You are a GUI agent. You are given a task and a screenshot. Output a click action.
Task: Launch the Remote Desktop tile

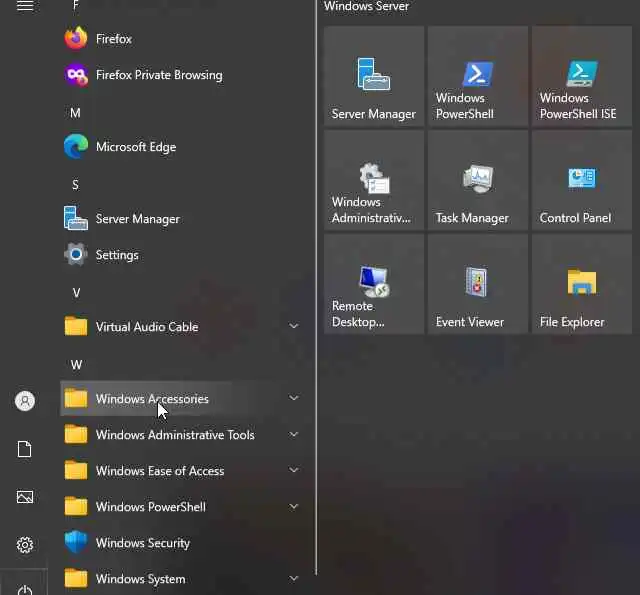click(x=374, y=284)
